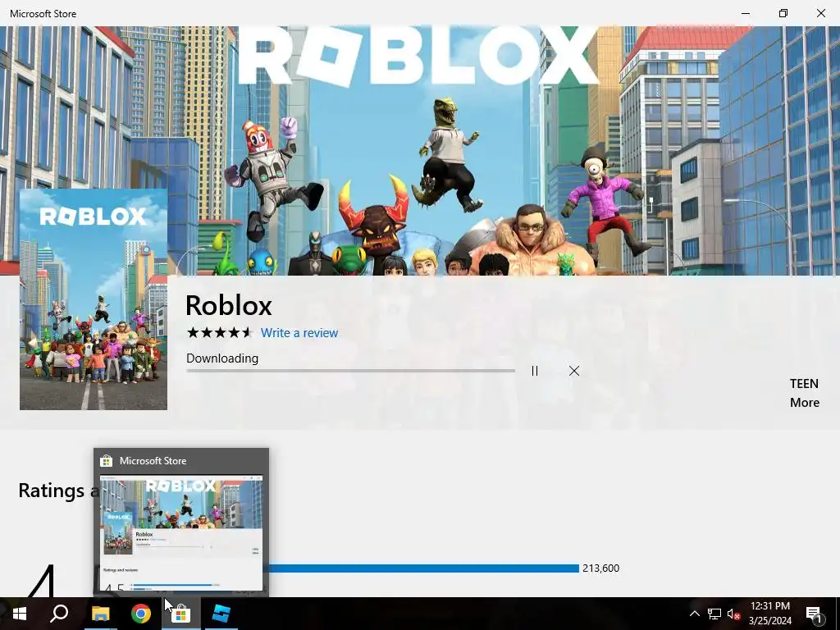Click the Microsoft Store taskbar icon
Screen dimensions: 840x630
click(x=181, y=614)
